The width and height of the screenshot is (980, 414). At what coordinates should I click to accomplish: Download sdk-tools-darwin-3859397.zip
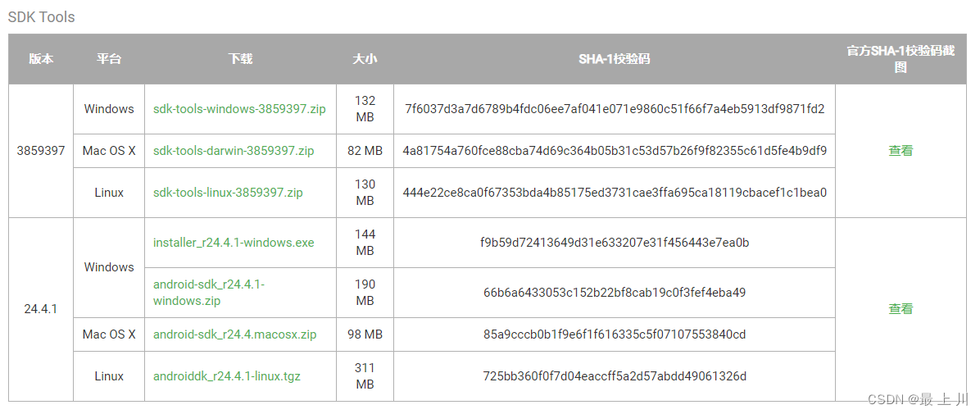pos(234,151)
